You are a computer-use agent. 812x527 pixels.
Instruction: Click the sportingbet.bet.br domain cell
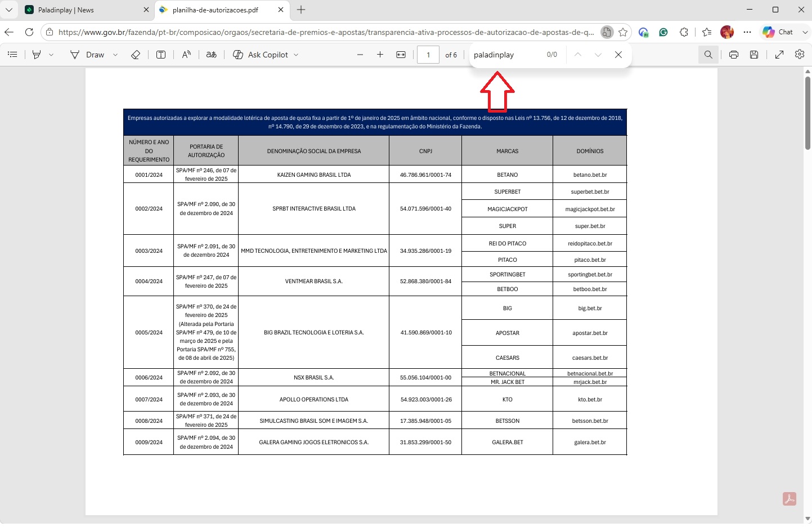[590, 274]
